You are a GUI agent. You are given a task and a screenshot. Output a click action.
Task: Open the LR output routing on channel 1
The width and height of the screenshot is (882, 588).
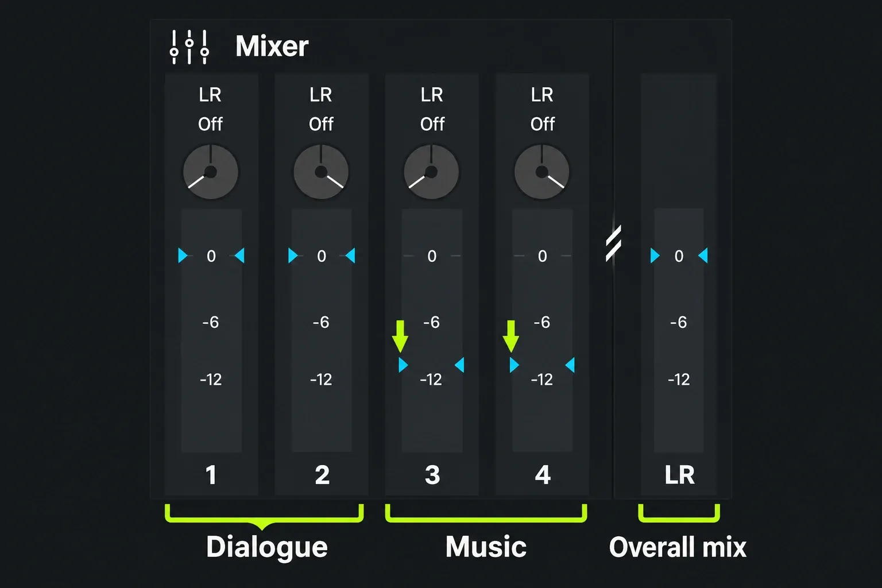pos(210,95)
